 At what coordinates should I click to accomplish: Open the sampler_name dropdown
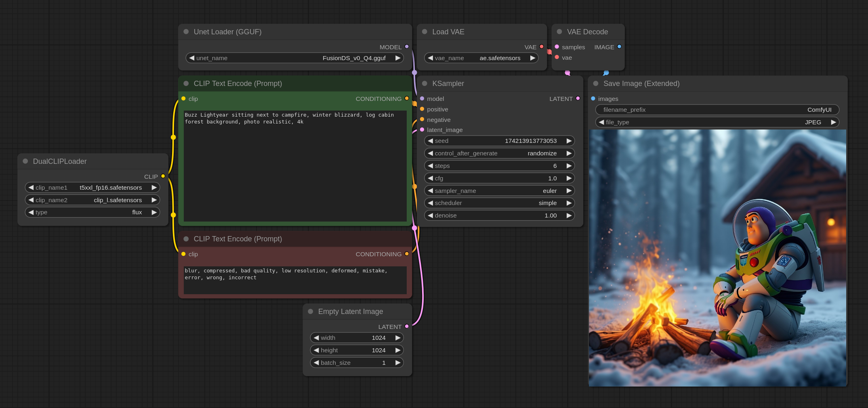click(500, 191)
